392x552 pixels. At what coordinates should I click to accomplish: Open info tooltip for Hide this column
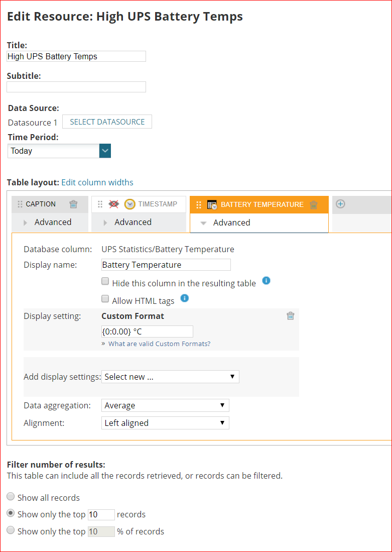click(267, 281)
